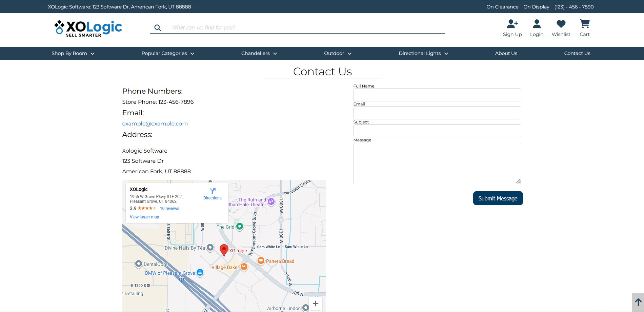Click the Village Baker map marker
This screenshot has width=644, height=312.
click(x=244, y=267)
